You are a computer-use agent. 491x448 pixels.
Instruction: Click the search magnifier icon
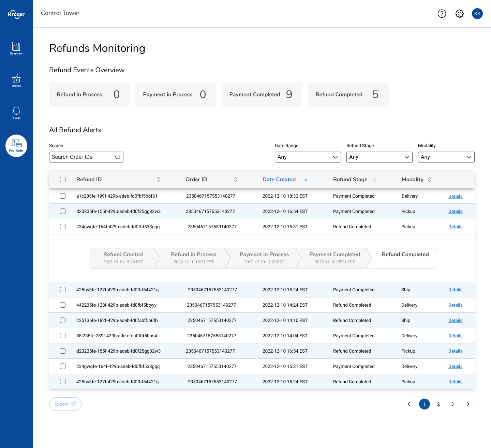pos(118,157)
